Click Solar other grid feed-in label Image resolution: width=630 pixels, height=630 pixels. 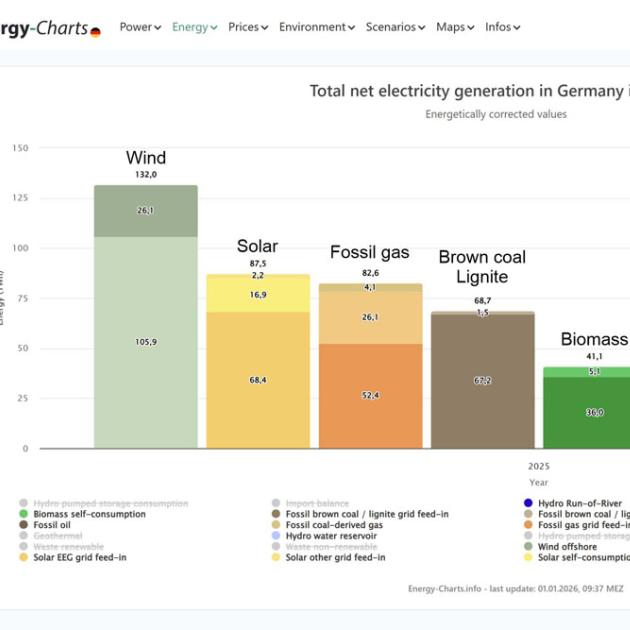335,558
